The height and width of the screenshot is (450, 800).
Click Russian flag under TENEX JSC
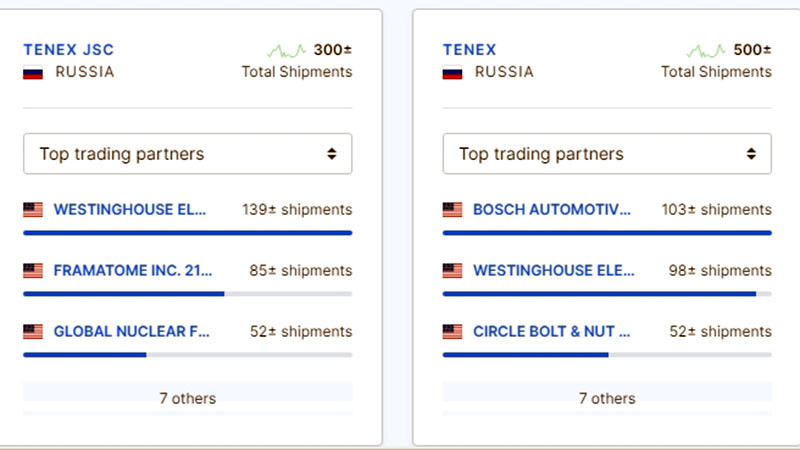(33, 73)
